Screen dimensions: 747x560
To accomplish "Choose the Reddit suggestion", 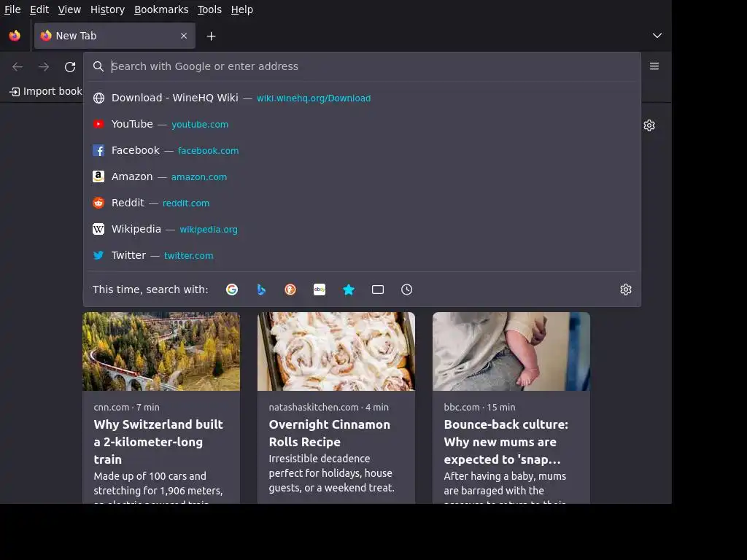I will 362,203.
